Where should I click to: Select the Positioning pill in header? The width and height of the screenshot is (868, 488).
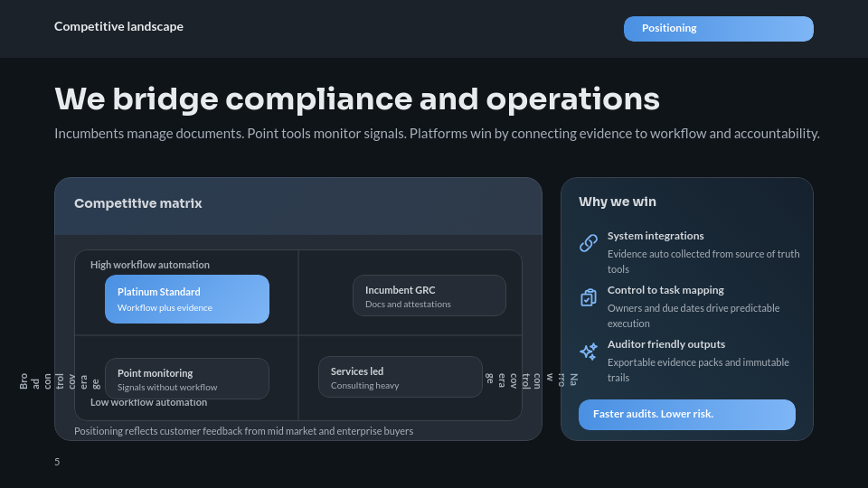(x=718, y=29)
